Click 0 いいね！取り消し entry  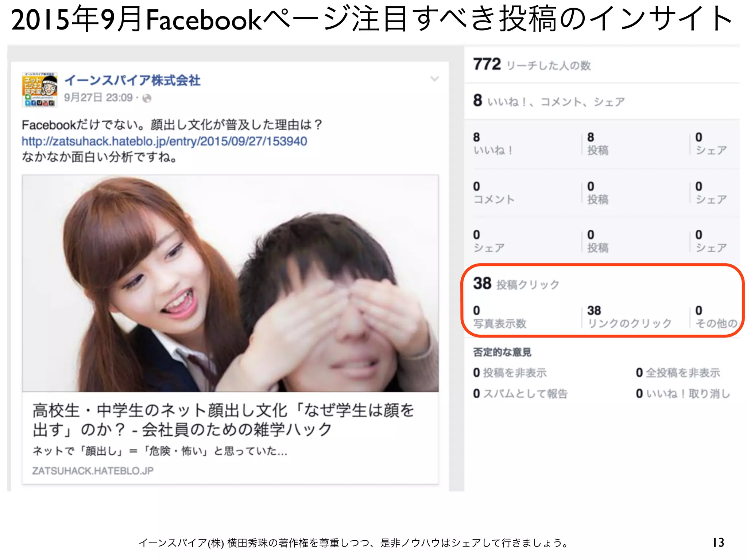tap(683, 393)
